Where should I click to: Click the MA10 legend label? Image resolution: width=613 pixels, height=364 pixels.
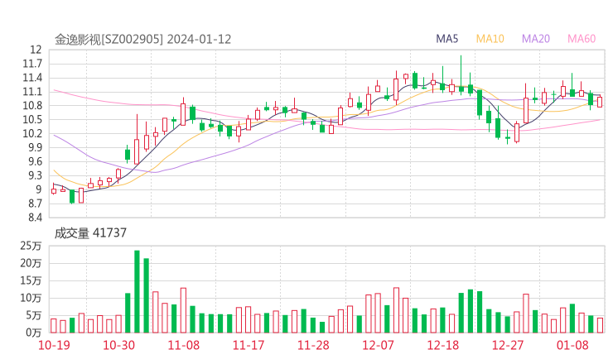[x=490, y=39]
